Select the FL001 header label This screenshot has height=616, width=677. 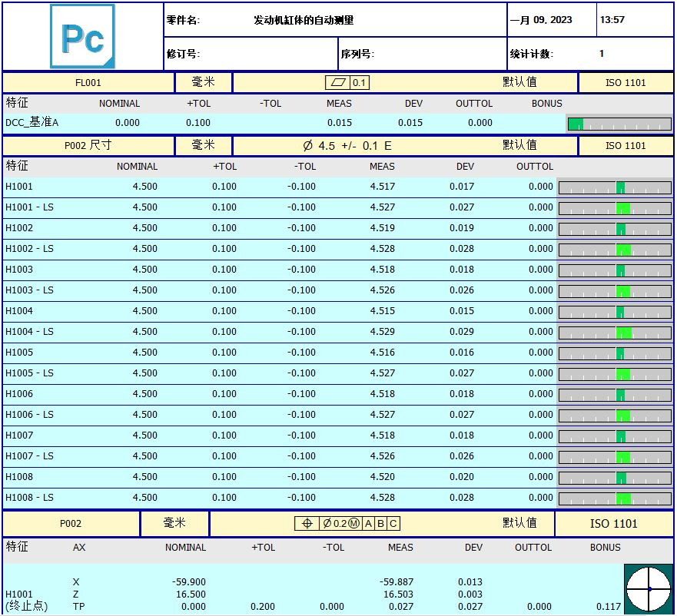88,83
